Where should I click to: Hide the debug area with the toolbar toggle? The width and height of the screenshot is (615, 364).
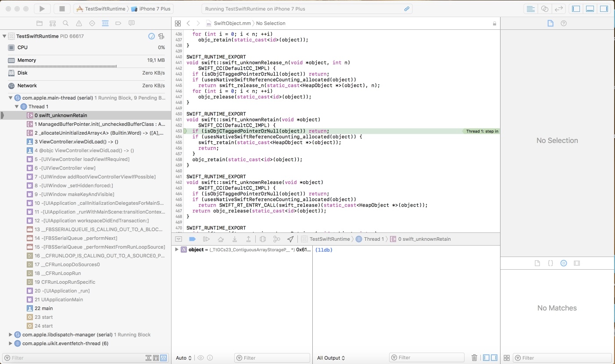[x=590, y=9]
